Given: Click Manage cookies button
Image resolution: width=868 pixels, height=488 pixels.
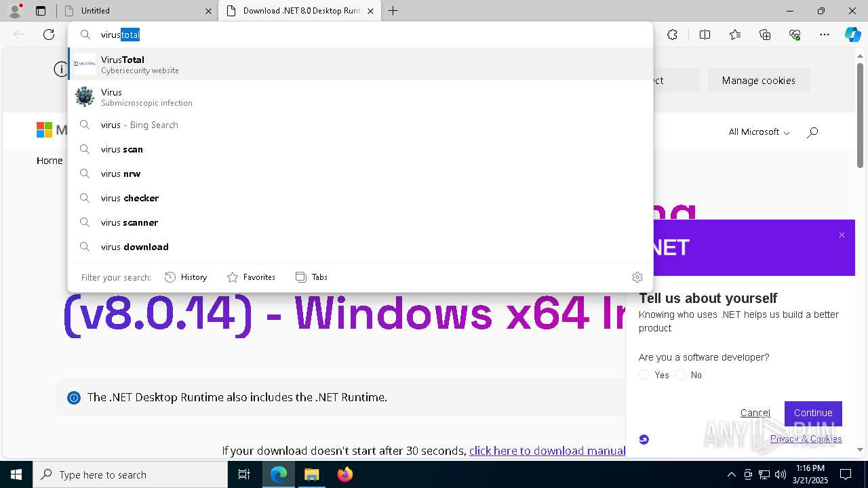Looking at the screenshot, I should [x=758, y=80].
